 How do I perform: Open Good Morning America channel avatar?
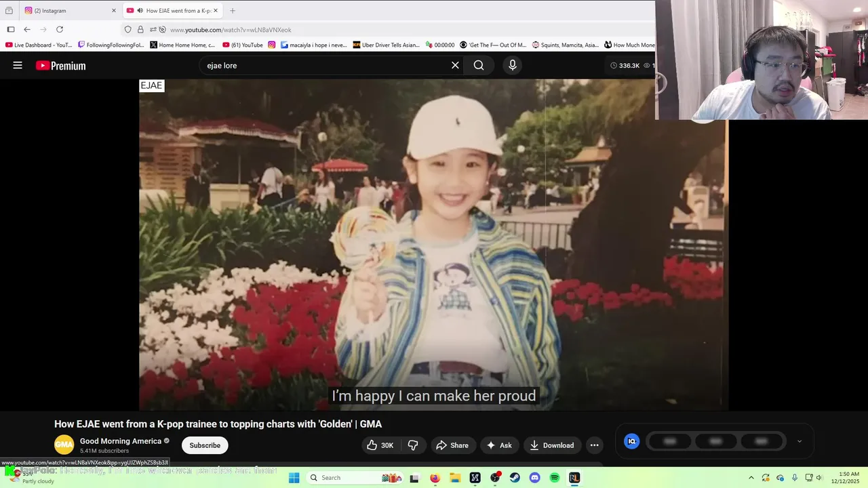(x=64, y=445)
